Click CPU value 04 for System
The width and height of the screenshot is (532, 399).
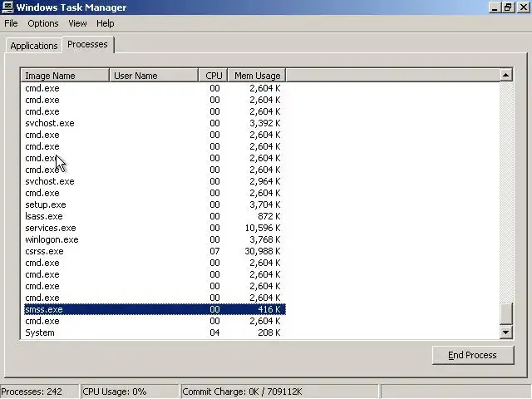[214, 332]
